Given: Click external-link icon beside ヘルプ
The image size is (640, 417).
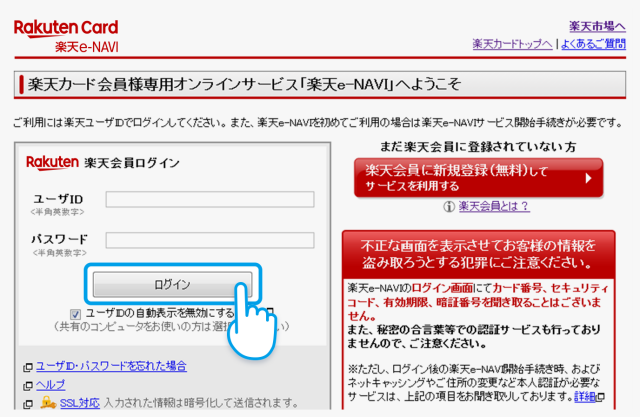Looking at the screenshot, I should 27,385.
